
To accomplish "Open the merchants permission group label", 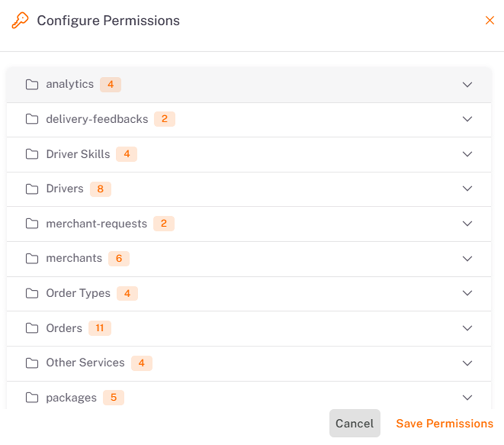I will [x=74, y=258].
